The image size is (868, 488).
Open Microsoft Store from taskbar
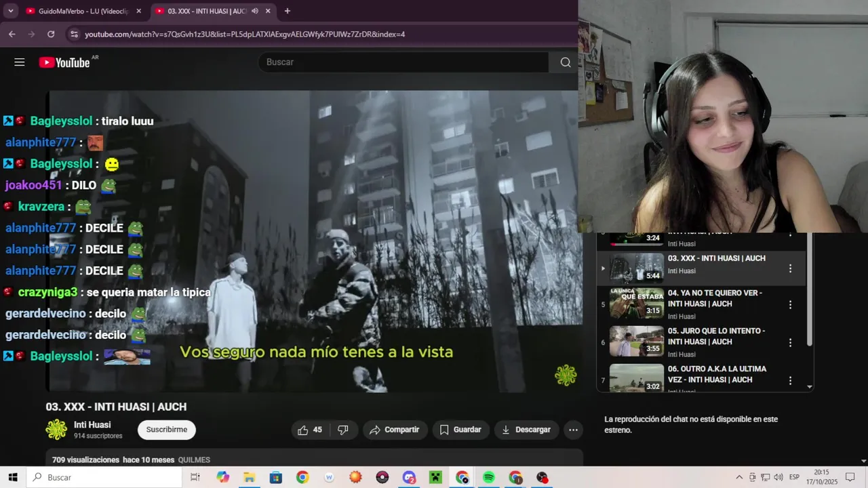pos(275,477)
